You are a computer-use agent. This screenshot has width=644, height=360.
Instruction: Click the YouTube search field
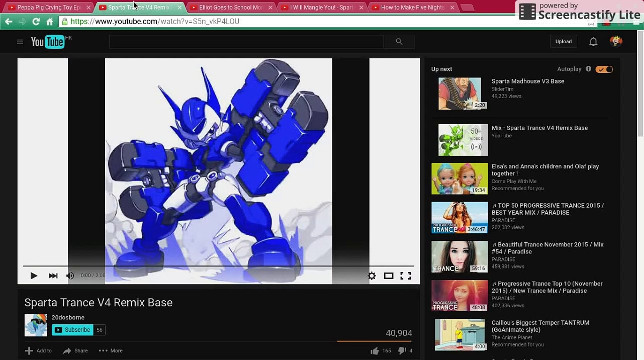[x=246, y=42]
